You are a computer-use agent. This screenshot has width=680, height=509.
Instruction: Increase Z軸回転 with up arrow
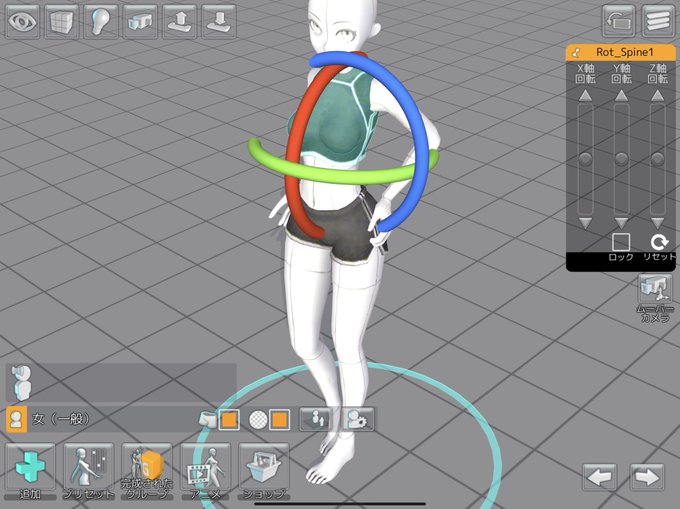(x=657, y=95)
